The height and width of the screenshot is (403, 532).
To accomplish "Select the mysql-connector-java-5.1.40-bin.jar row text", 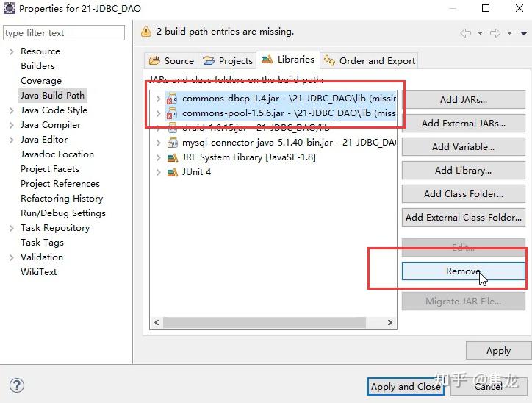I will pos(289,143).
